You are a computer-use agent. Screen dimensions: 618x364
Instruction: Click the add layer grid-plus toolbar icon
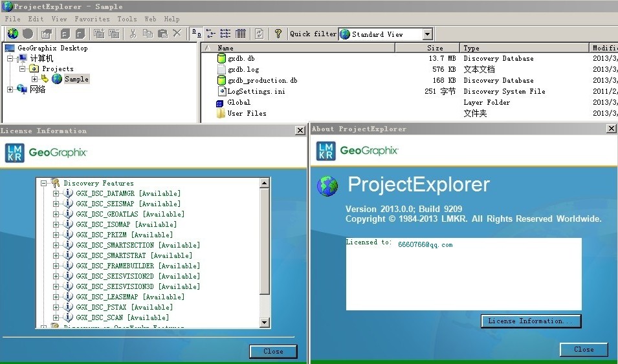99,34
